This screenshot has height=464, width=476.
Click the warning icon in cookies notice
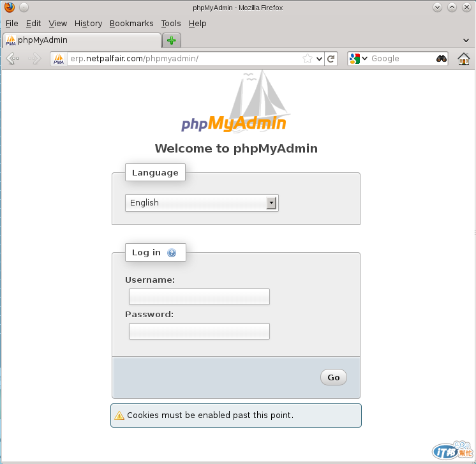click(119, 415)
